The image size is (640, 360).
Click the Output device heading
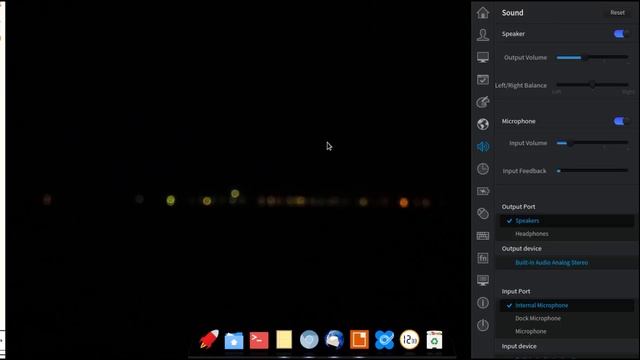(x=522, y=249)
